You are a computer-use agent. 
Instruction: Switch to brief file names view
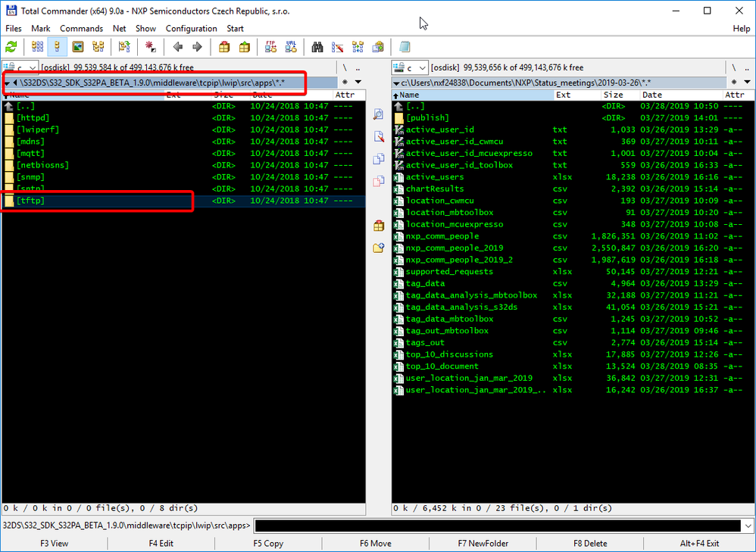[x=38, y=47]
